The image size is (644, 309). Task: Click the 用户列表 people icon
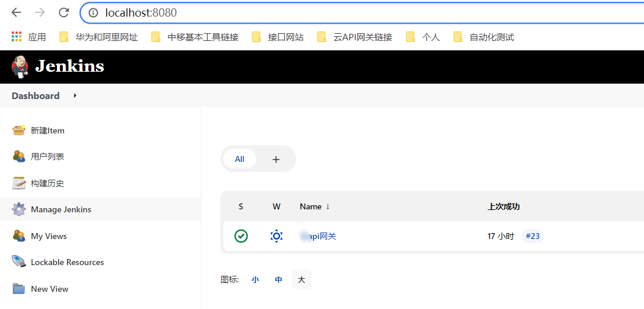tap(19, 157)
